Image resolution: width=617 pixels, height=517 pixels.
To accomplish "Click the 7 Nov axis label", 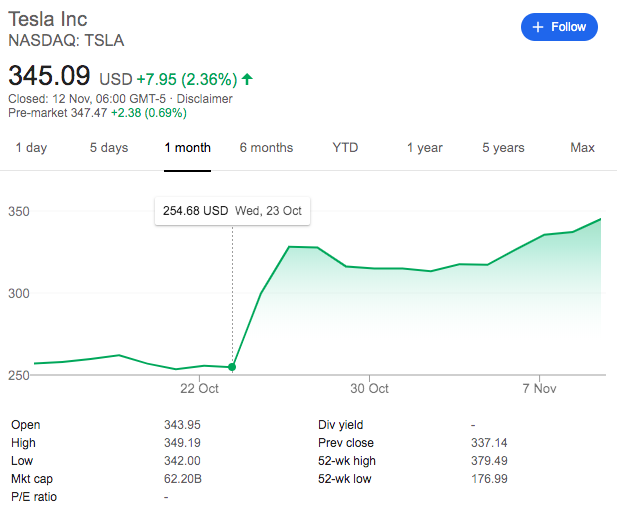I will [x=539, y=389].
